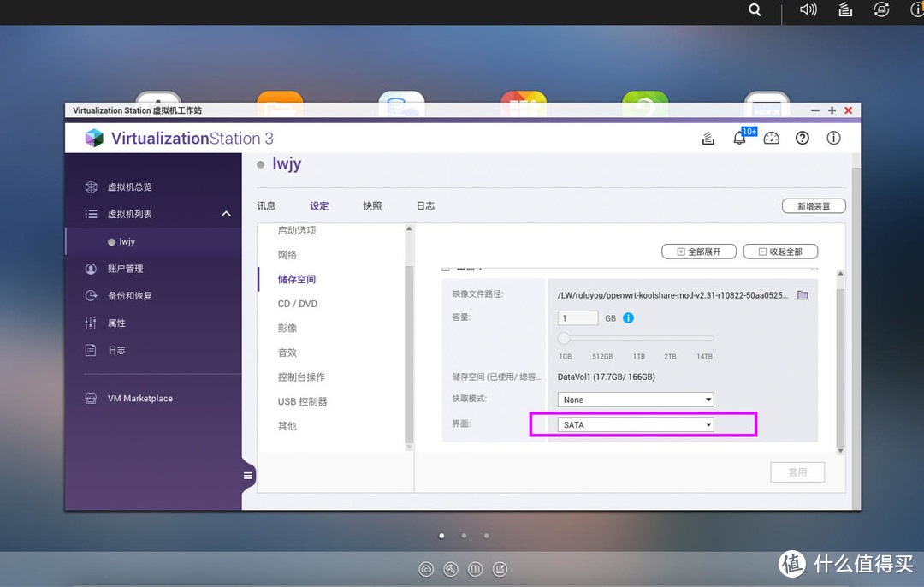Open the 快取模式 None dropdown
Image resolution: width=924 pixels, height=587 pixels.
coord(635,400)
